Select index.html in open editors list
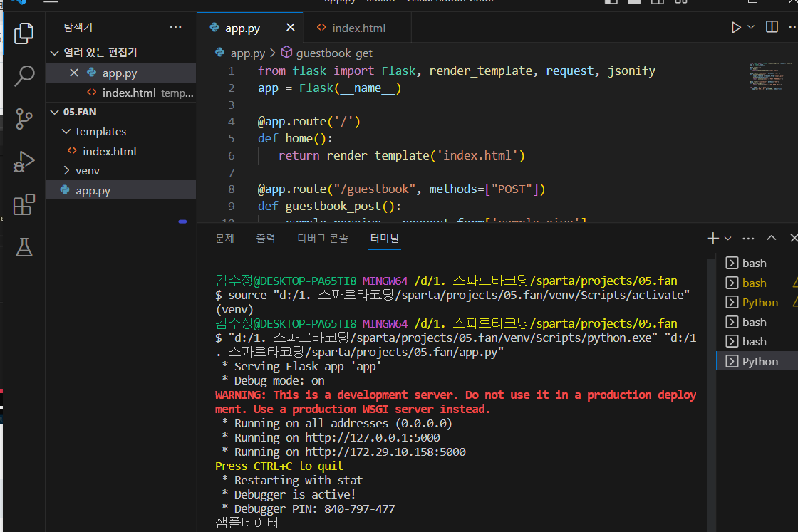Screen dimensions: 798x532 [120, 93]
